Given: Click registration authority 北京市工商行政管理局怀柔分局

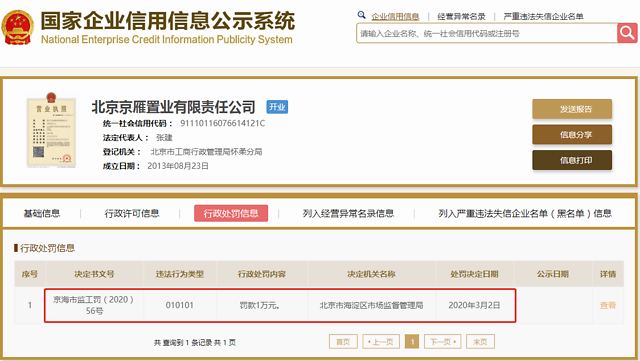Looking at the screenshot, I should [x=206, y=152].
